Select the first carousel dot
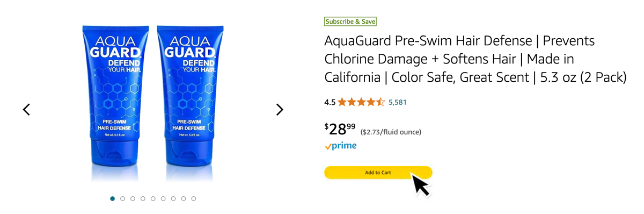Viewport: 644px width, 214px height. pos(112,198)
